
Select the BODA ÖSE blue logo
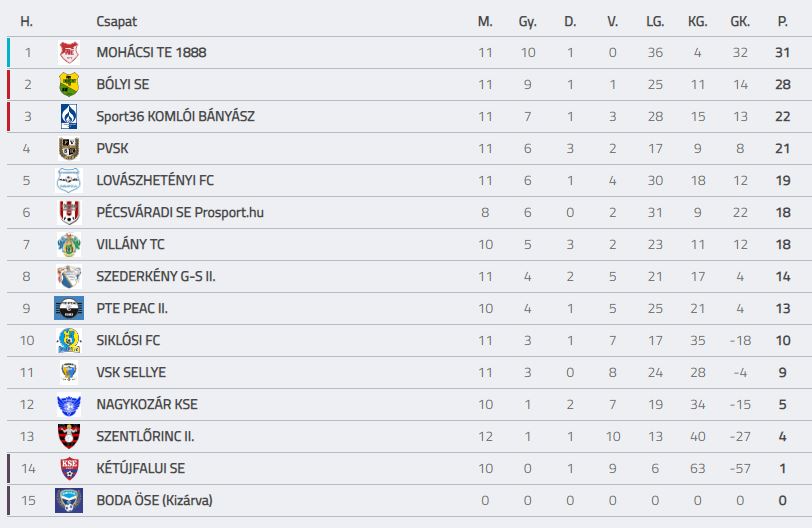coord(69,501)
